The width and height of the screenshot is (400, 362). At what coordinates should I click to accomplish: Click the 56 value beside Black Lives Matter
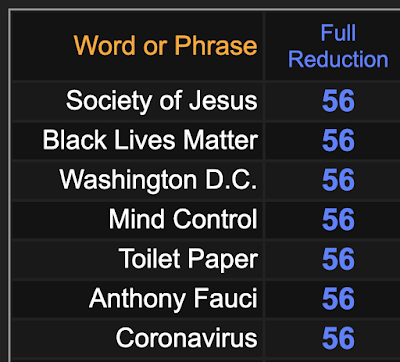tap(338, 140)
